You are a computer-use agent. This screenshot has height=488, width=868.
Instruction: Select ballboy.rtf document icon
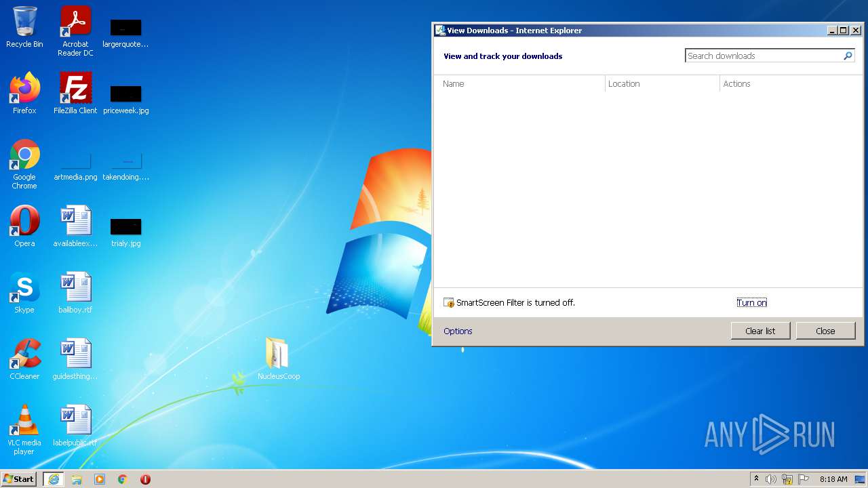pyautogui.click(x=75, y=293)
